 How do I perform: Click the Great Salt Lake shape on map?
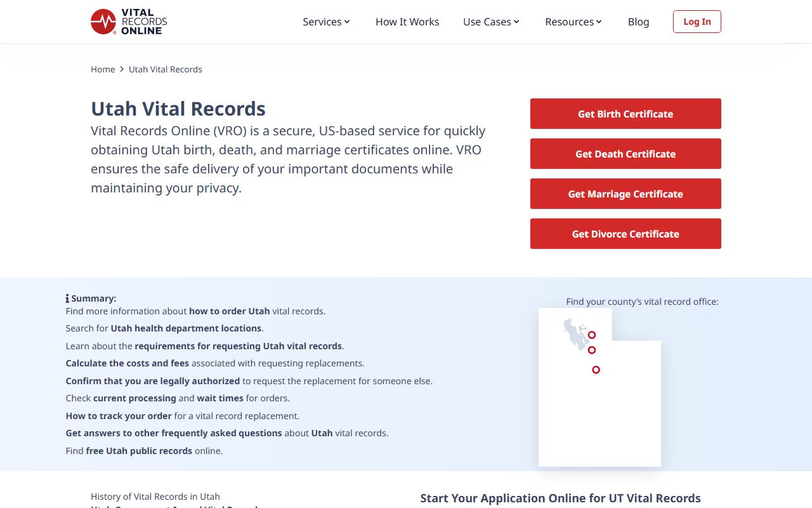coord(575,335)
